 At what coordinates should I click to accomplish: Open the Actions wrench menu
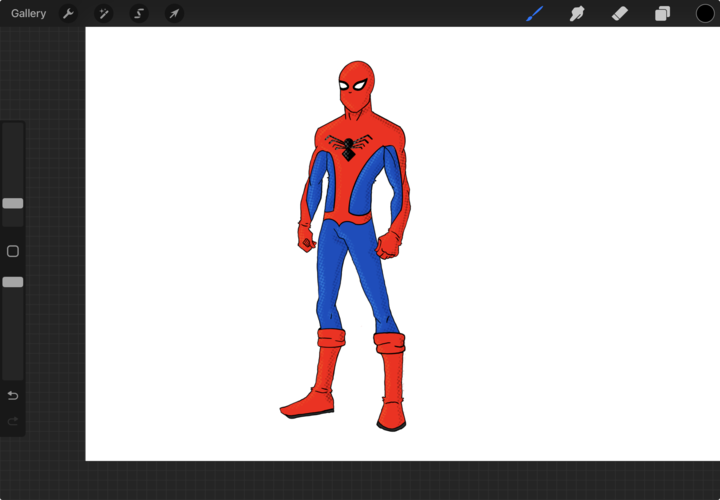[68, 14]
